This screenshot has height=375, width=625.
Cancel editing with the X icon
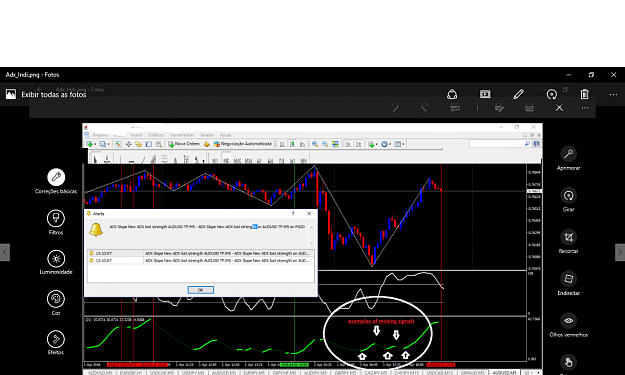[559, 108]
